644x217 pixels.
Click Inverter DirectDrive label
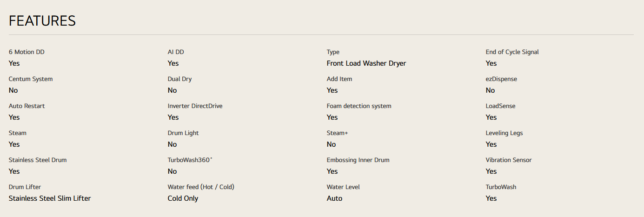click(195, 106)
